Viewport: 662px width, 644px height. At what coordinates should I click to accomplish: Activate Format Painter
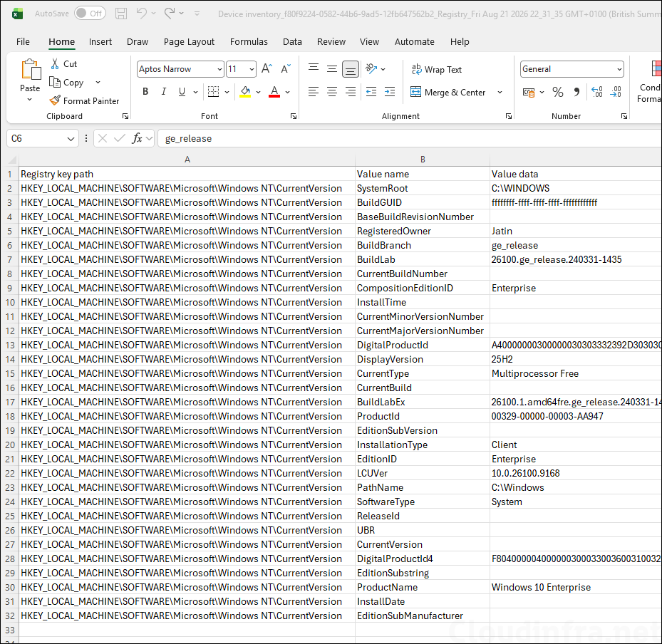84,101
